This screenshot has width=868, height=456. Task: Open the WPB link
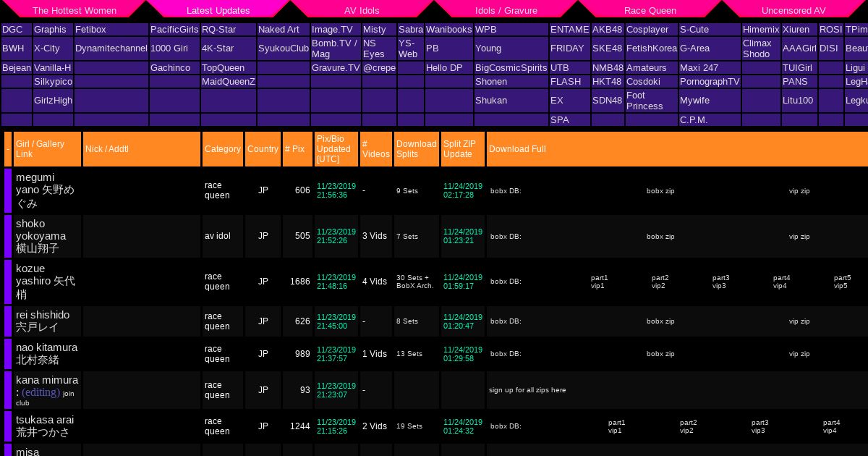click(486, 30)
